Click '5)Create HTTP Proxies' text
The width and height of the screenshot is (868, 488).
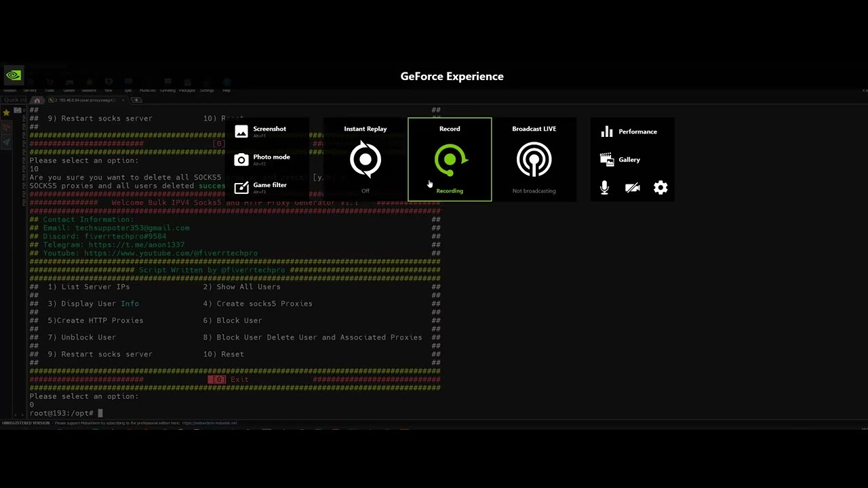pyautogui.click(x=95, y=321)
